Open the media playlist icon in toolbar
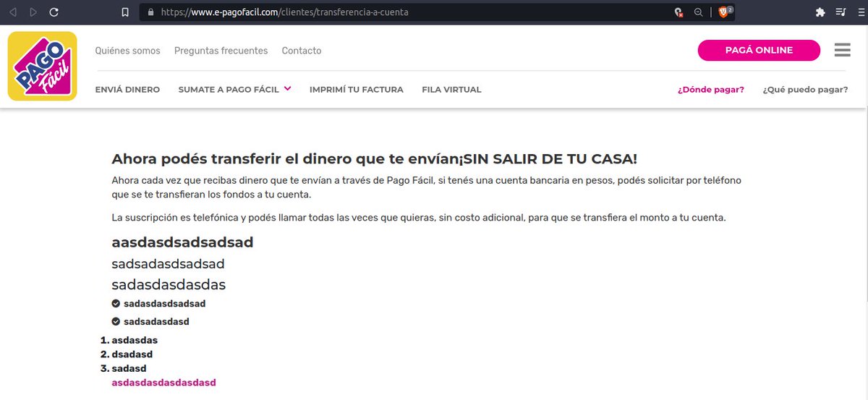Screen dimensions: 868x400 pos(841,12)
